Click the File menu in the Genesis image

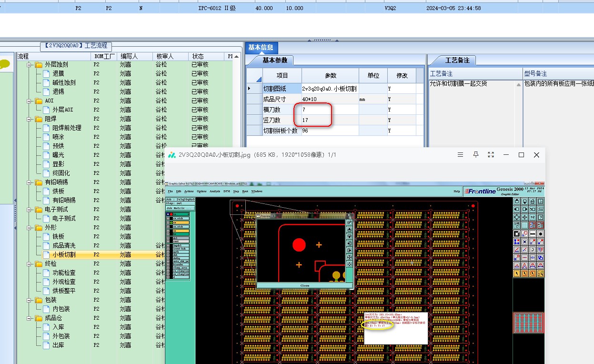click(170, 191)
